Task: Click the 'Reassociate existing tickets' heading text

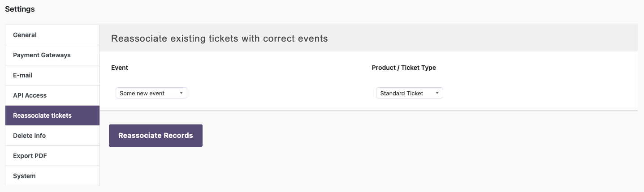Action: [219, 38]
